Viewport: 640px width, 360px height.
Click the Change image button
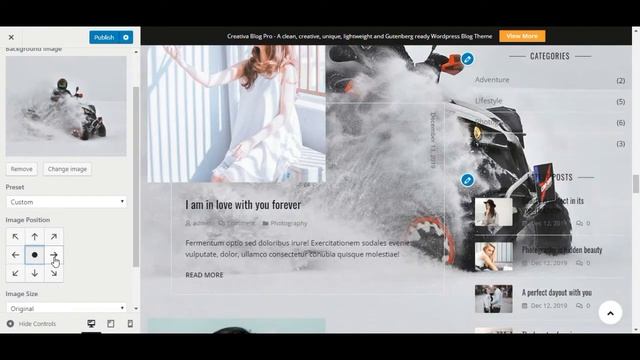tap(67, 169)
